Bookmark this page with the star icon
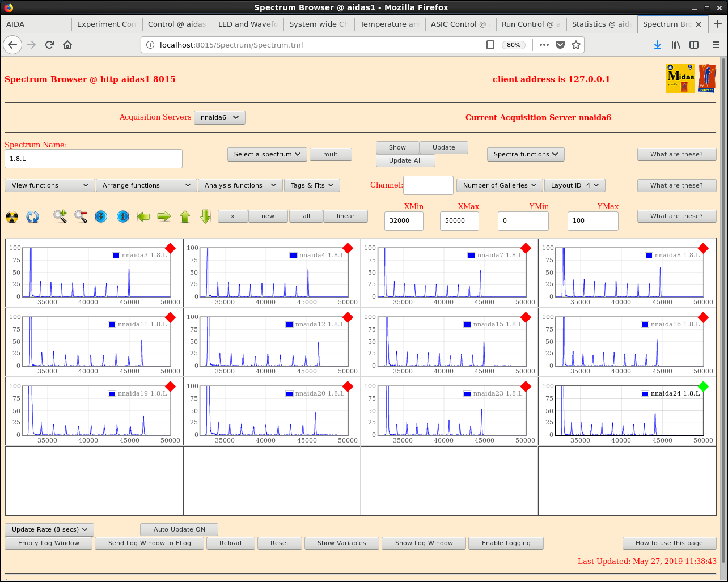The width and height of the screenshot is (728, 582). [576, 45]
